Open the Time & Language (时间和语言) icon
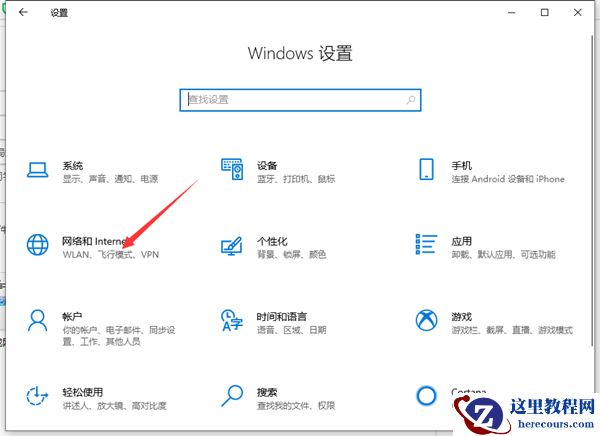This screenshot has height=436, width=600. click(x=232, y=320)
